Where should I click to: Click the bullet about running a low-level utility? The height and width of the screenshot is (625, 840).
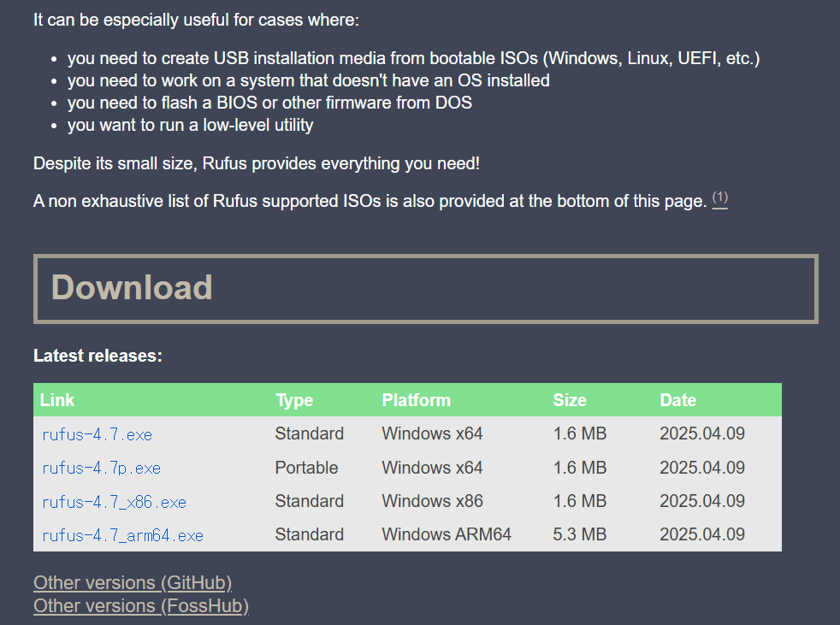pyautogui.click(x=190, y=125)
